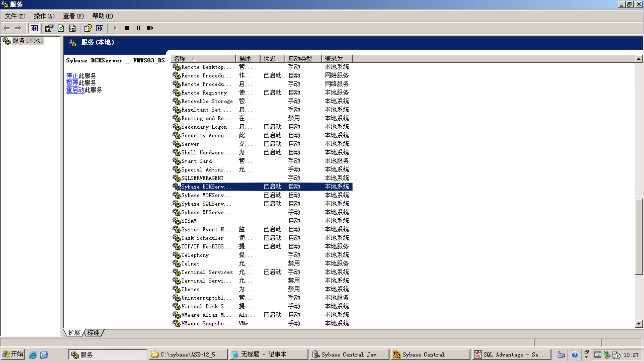The height and width of the screenshot is (362, 644).
Task: Click the Restart Service icon
Action: point(150,28)
